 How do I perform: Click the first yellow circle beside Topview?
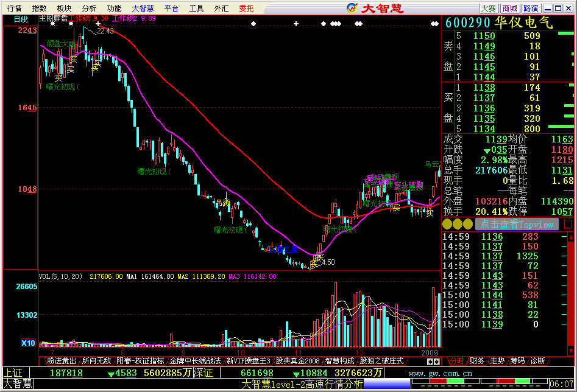click(x=447, y=224)
